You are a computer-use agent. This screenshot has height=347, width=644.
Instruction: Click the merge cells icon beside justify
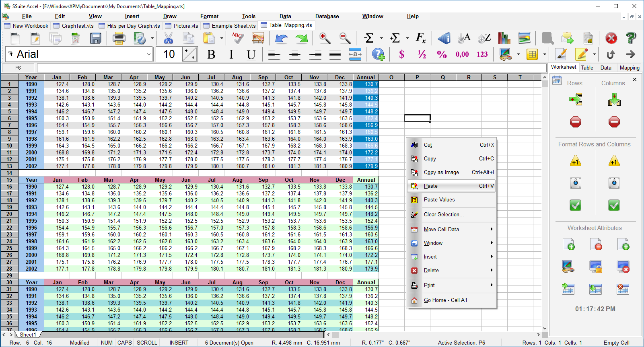(x=355, y=54)
